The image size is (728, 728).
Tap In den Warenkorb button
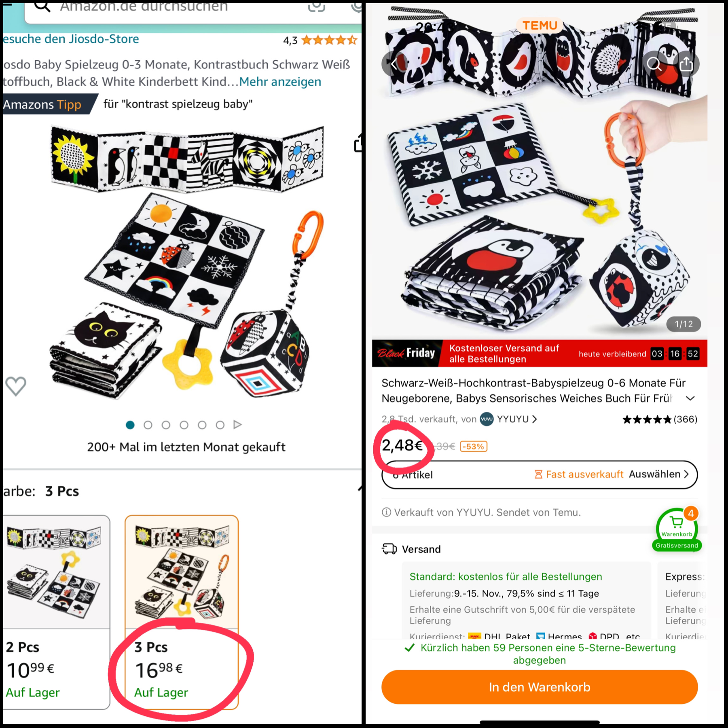pyautogui.click(x=540, y=687)
